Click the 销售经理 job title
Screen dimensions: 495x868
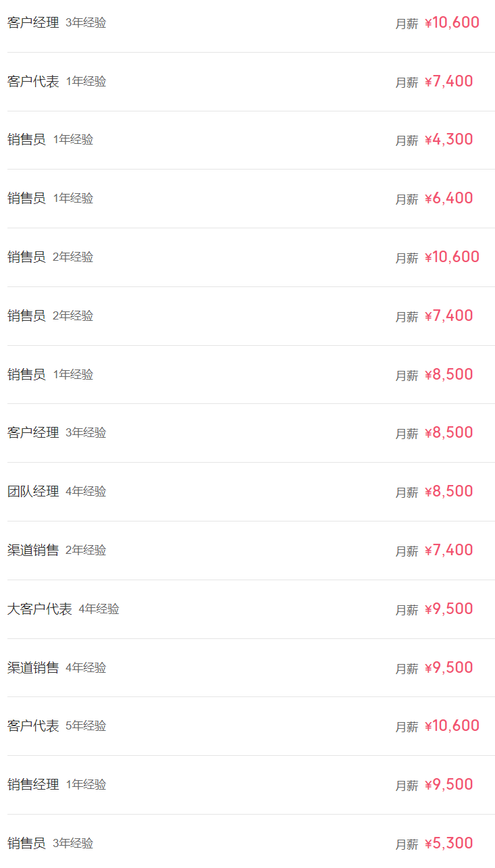[x=33, y=785]
